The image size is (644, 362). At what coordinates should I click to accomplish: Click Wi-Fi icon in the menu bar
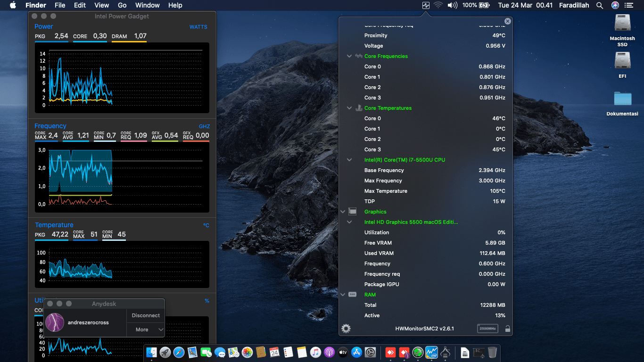click(438, 5)
